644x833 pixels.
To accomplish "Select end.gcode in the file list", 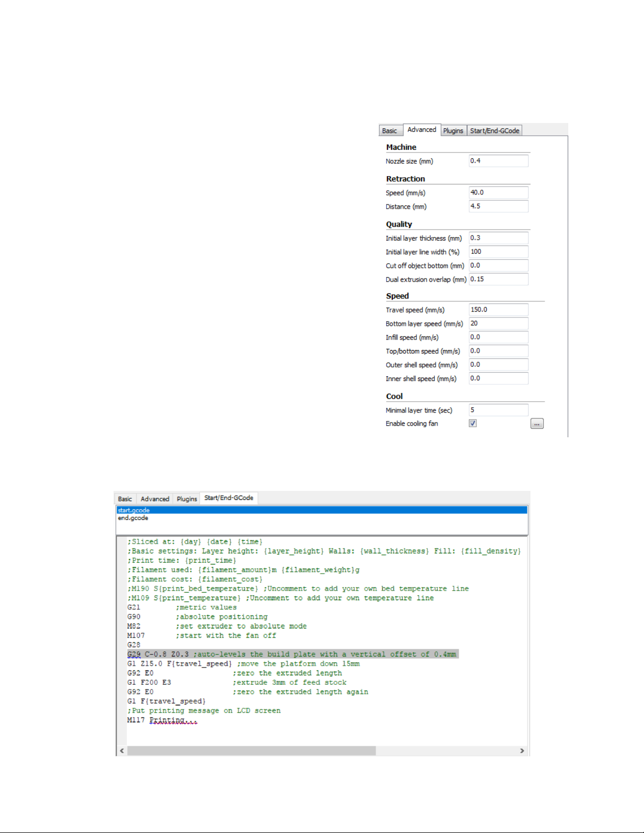I will [x=322, y=518].
